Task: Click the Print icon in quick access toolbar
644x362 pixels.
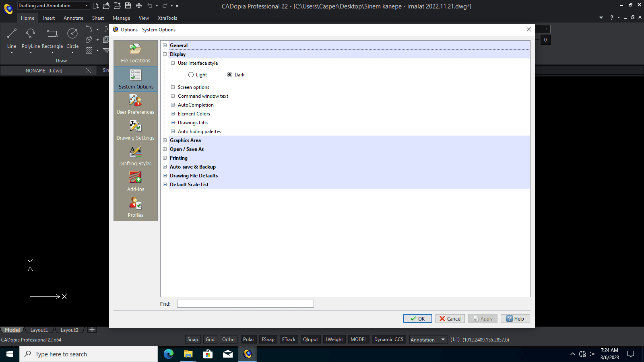Action: pyautogui.click(x=139, y=6)
